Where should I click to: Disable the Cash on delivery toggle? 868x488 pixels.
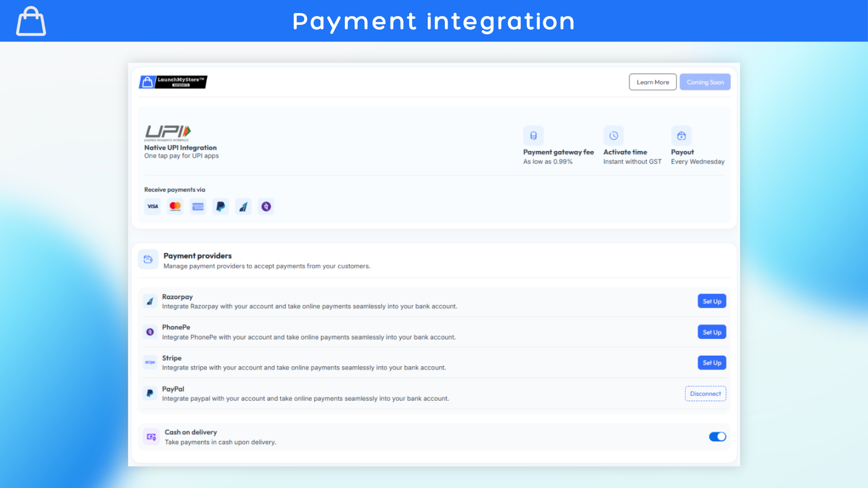(x=717, y=436)
